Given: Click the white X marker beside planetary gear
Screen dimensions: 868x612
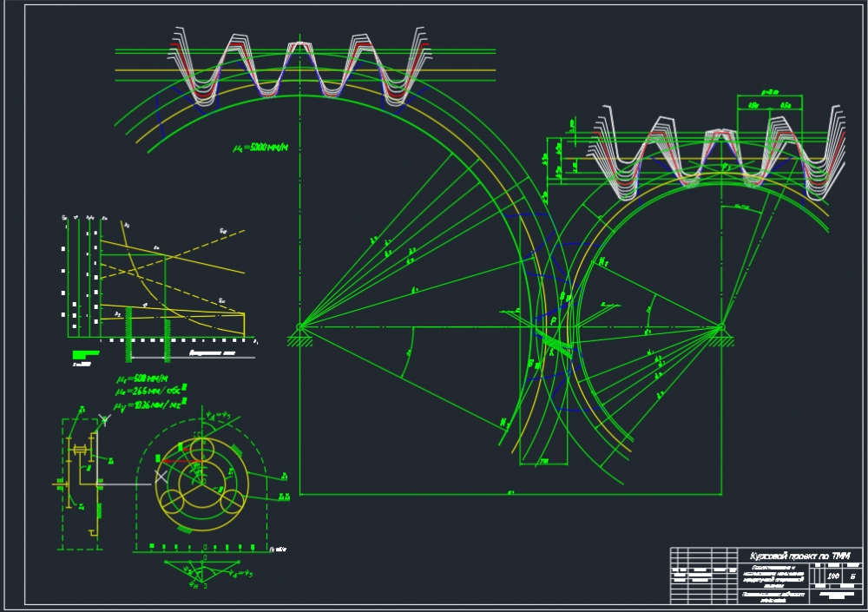Looking at the screenshot, I should [161, 476].
